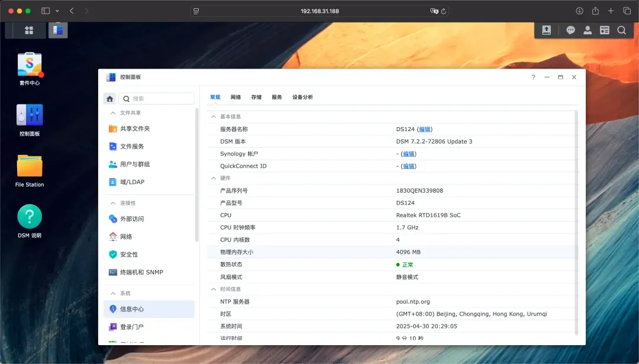The width and height of the screenshot is (639, 364).
Task: Click the DSM version value 'DSM 7.2.2-72806 Update 3'
Action: (434, 142)
